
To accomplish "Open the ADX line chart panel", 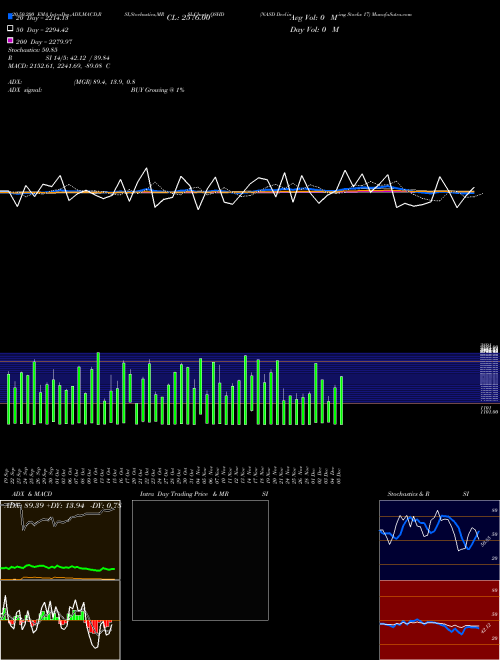I will tap(60, 540).
